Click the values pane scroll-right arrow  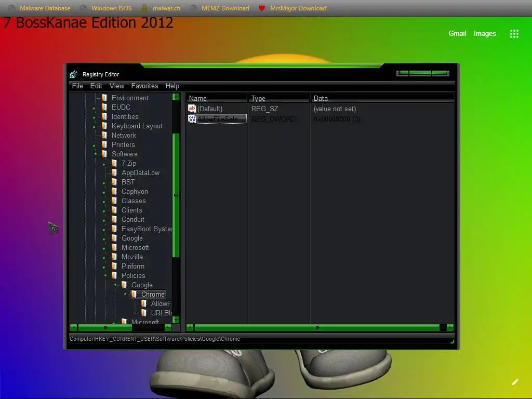[450, 328]
